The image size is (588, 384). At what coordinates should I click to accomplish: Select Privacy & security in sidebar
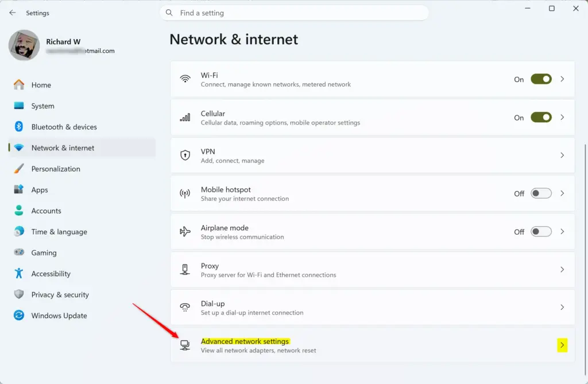pos(82,294)
